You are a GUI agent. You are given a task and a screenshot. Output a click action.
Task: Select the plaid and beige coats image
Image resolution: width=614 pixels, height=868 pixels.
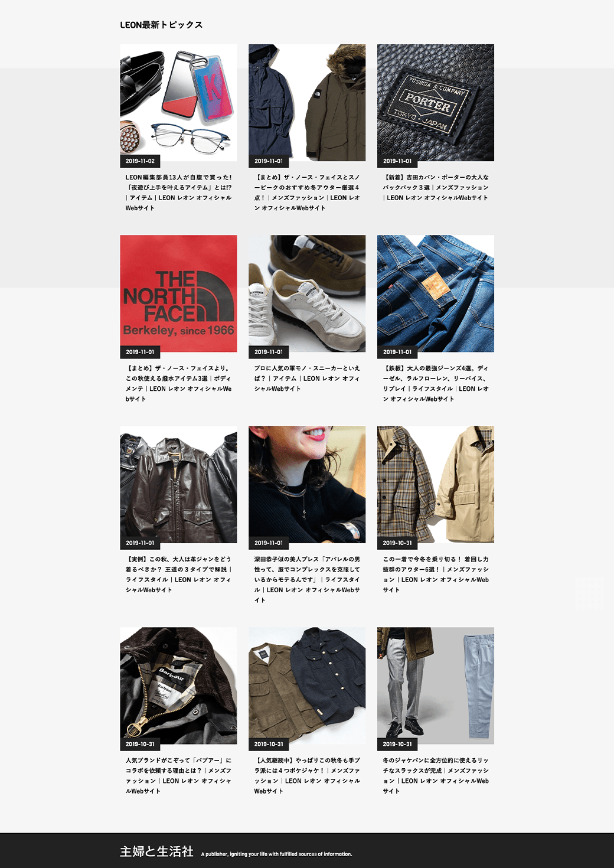pos(436,485)
